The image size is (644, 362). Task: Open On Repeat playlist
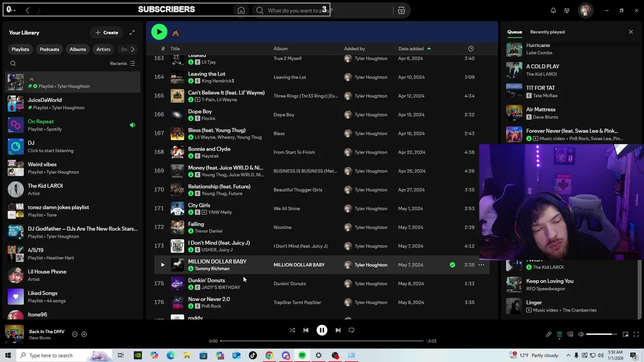coord(73,125)
